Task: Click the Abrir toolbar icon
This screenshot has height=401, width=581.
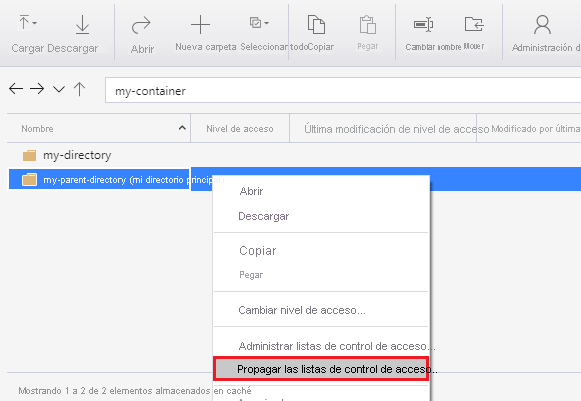Action: 141,25
